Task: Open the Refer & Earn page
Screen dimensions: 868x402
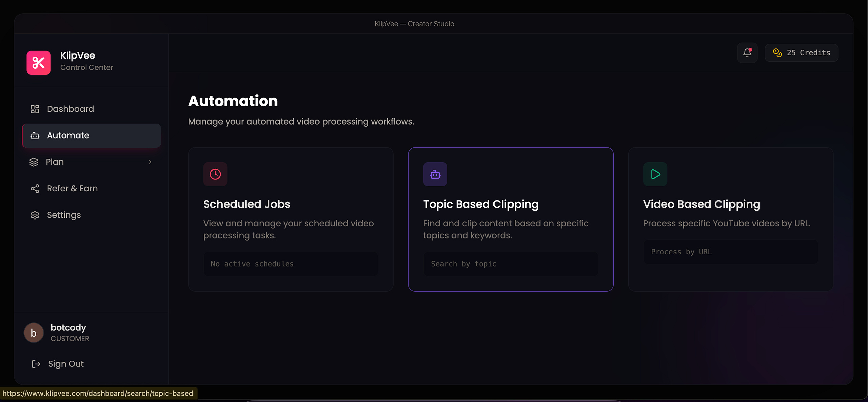Action: pos(91,189)
